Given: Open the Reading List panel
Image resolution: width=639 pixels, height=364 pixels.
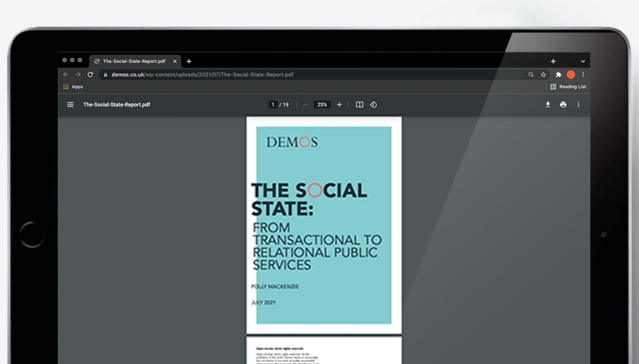Looking at the screenshot, I should [x=568, y=87].
